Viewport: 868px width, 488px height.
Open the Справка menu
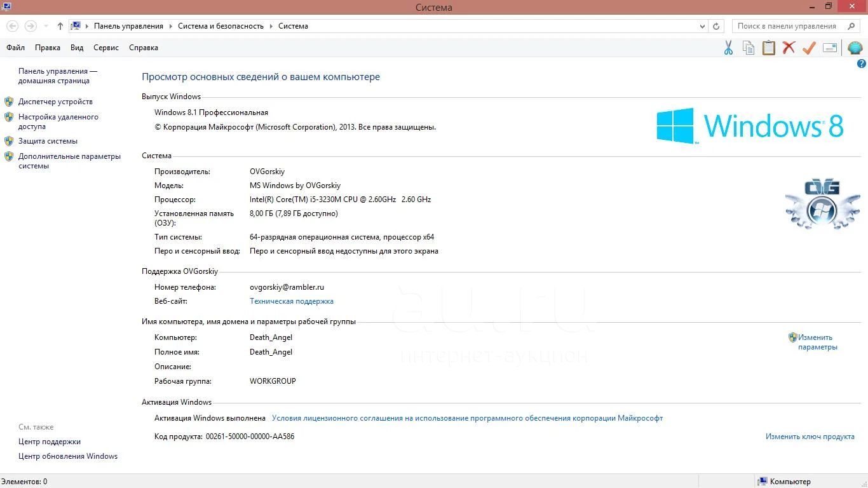(144, 48)
